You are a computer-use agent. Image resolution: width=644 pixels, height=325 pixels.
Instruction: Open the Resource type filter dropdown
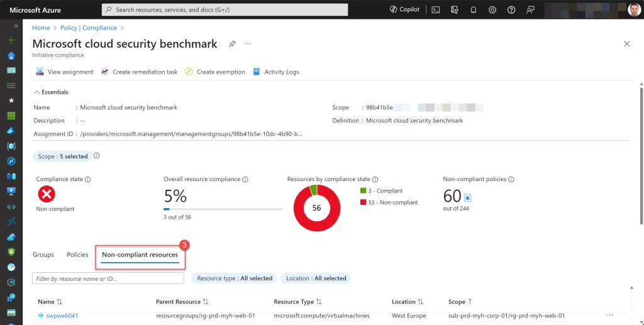(x=235, y=278)
